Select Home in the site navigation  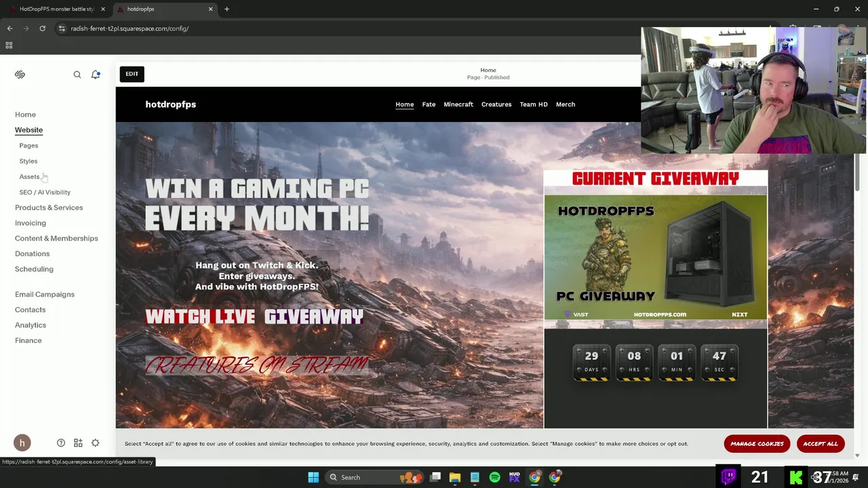pos(404,104)
